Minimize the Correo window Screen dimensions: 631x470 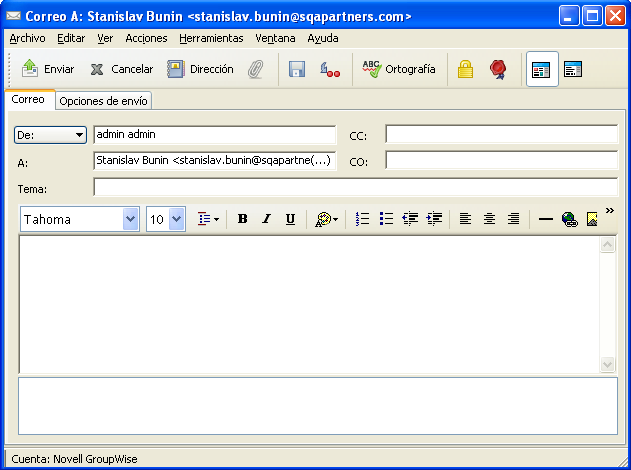click(569, 16)
